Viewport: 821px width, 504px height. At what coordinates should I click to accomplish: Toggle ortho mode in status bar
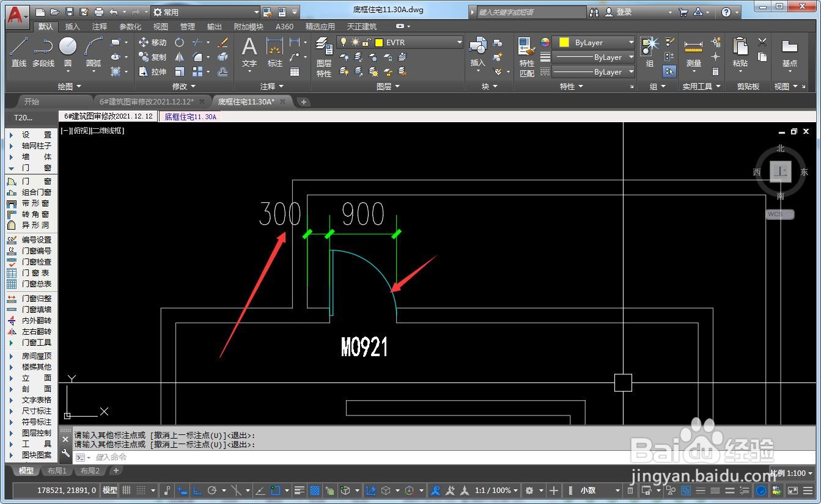[x=197, y=490]
